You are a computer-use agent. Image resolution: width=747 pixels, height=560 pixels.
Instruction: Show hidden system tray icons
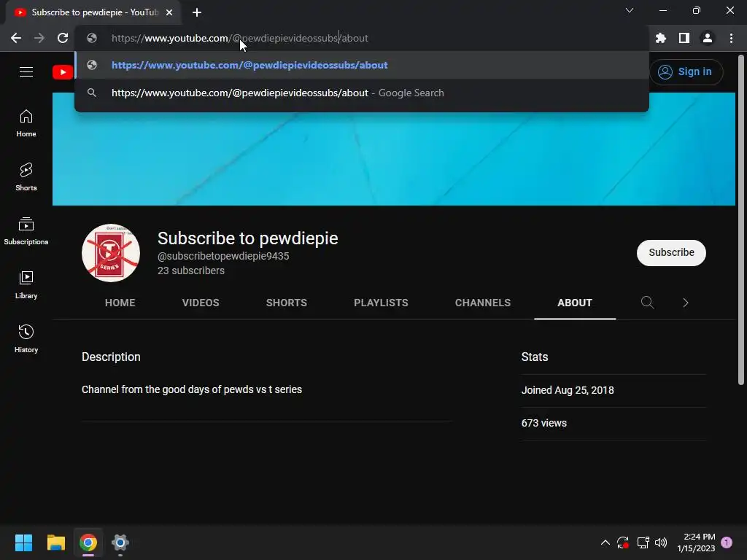point(605,542)
